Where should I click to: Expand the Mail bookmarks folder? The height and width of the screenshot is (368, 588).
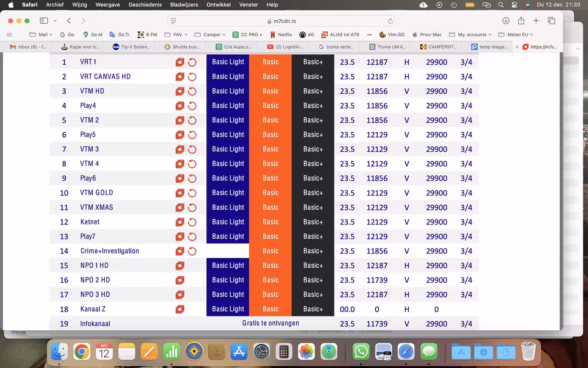(40, 34)
